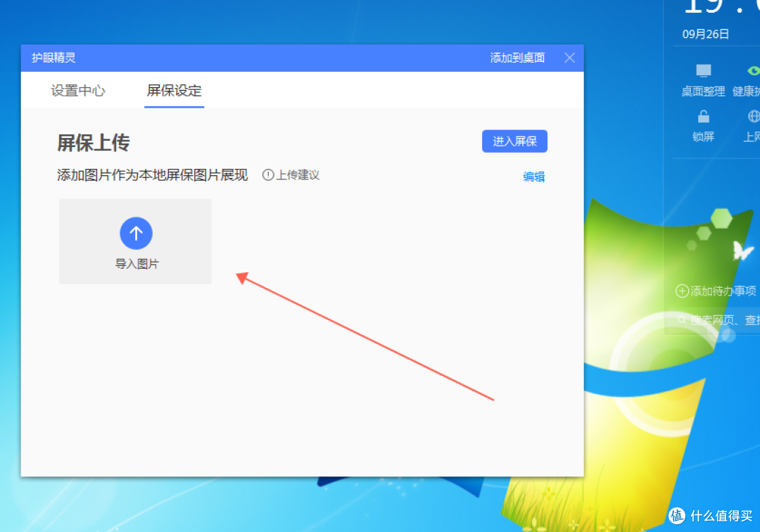Click the 锁屏 padlock icon in the sidebar

[x=703, y=116]
